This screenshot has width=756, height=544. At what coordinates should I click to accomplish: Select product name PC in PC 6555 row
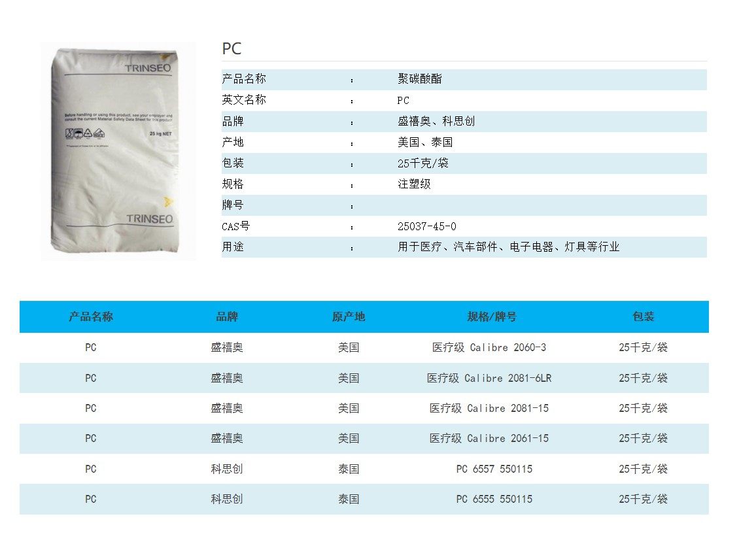pos(91,499)
